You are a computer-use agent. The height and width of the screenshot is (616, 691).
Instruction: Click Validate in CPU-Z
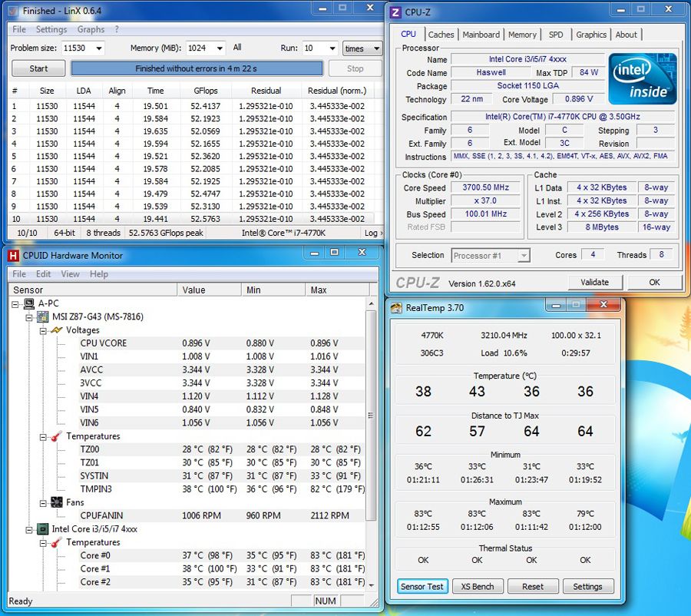click(595, 282)
